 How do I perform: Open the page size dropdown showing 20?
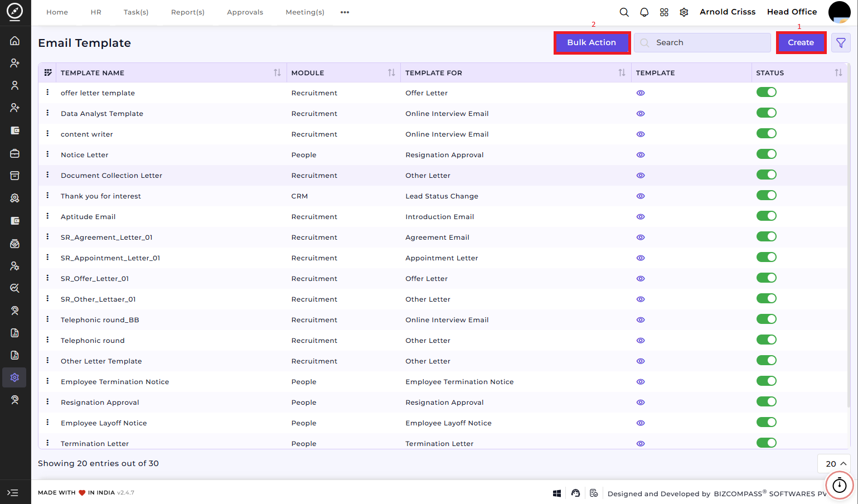pos(834,464)
